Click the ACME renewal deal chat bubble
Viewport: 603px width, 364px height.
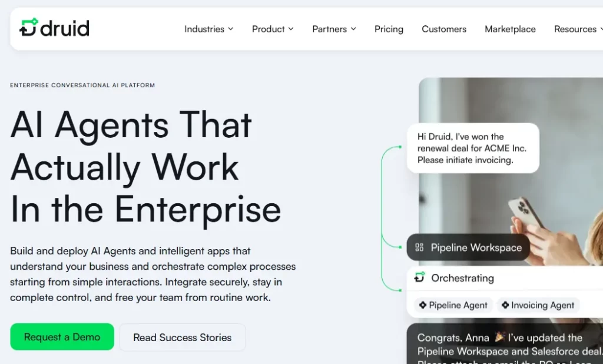472,148
